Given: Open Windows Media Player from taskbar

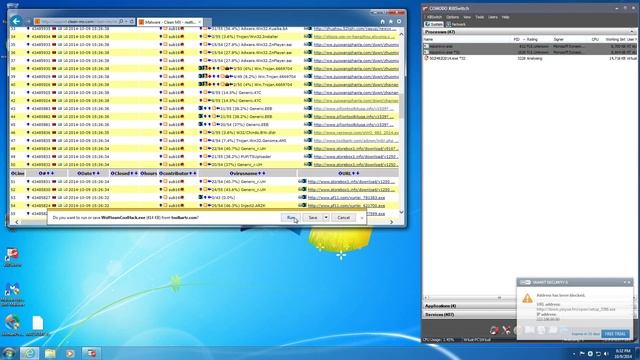Looking at the screenshot, I should point(70,353).
